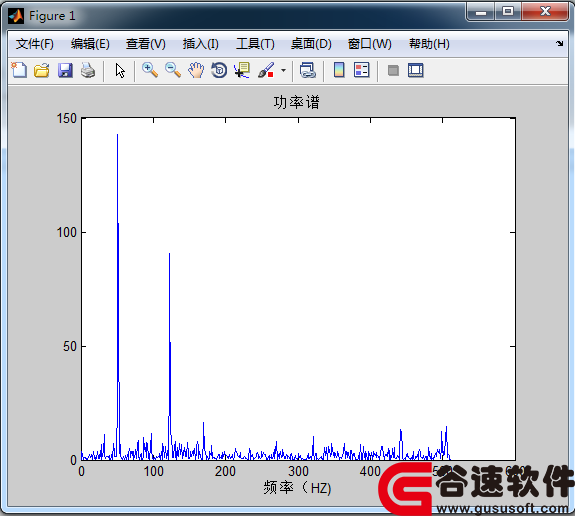The height and width of the screenshot is (516, 575).
Task: Open the 帮助(H) menu
Action: tap(429, 44)
